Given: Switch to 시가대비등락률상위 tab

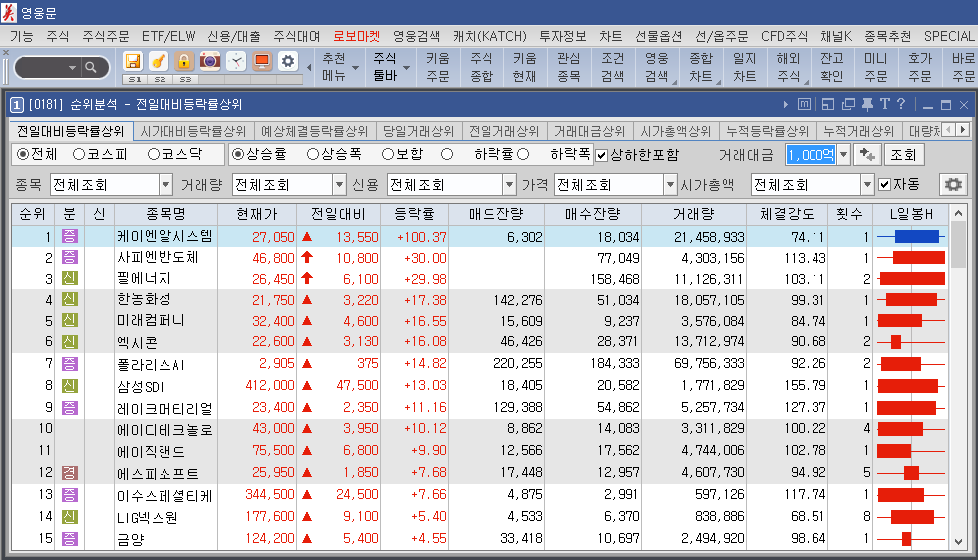Looking at the screenshot, I should [x=192, y=131].
